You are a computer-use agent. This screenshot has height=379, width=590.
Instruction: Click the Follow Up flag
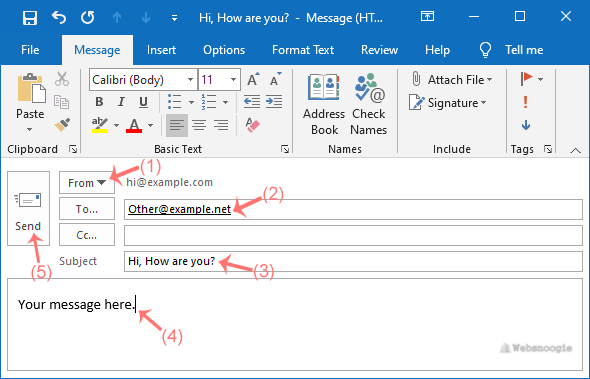pos(526,79)
